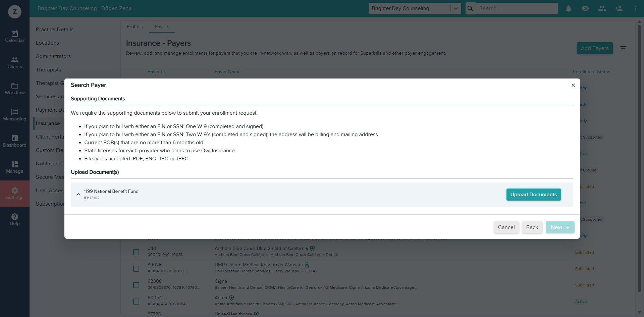Open the Cigna payer link
The height and width of the screenshot is (317, 644).
tap(221, 281)
